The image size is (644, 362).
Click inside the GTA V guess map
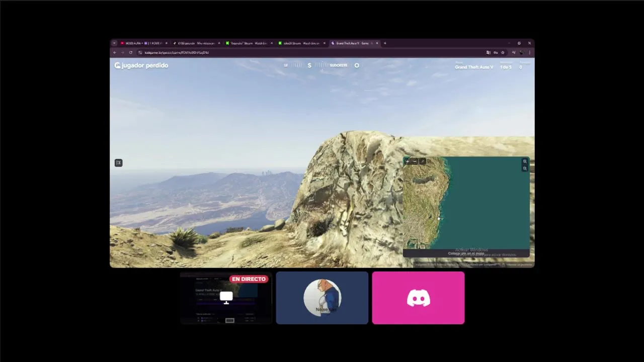coord(466,203)
